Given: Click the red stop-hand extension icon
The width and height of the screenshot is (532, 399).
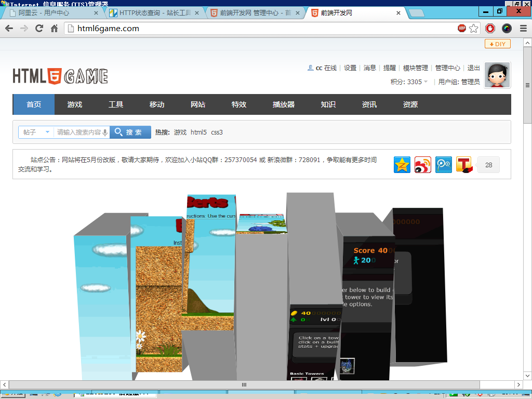Looking at the screenshot, I should (x=490, y=29).
